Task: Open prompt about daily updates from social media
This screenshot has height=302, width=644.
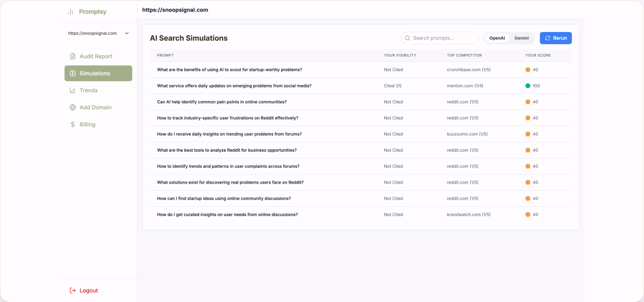Action: point(234,86)
